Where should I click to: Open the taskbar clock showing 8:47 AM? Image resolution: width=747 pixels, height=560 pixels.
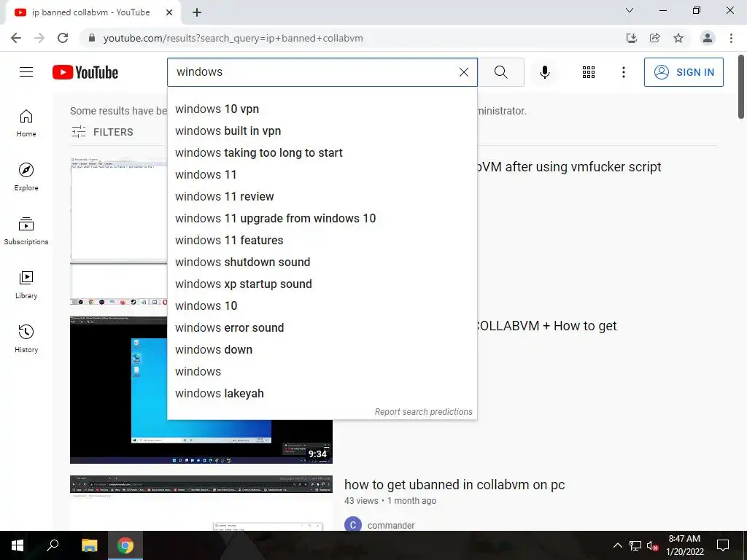[x=684, y=545]
